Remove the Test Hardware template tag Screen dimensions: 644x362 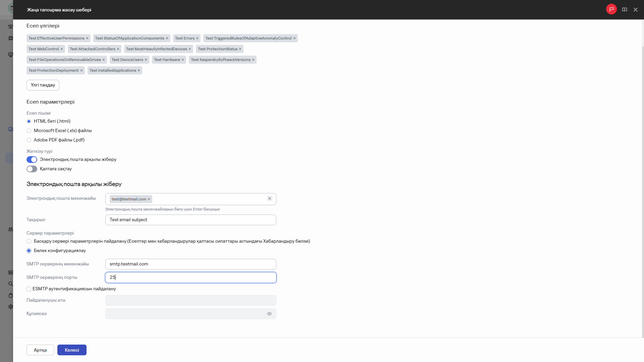(x=183, y=60)
